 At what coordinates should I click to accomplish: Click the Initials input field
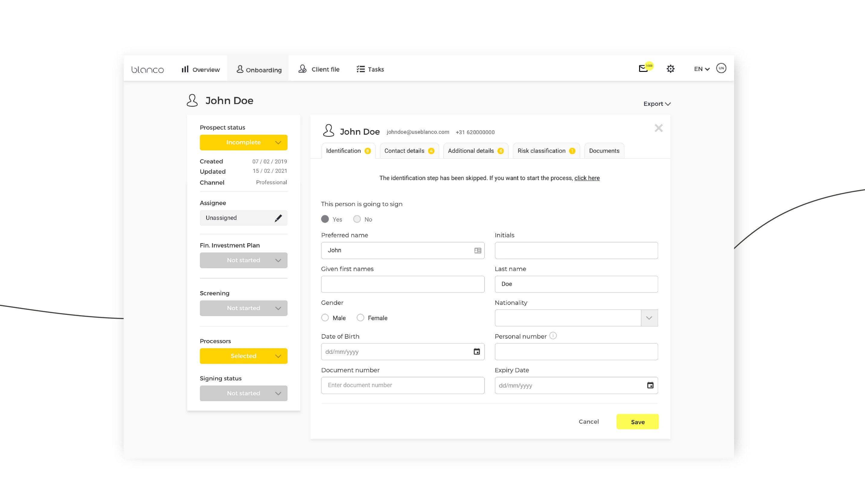click(576, 250)
